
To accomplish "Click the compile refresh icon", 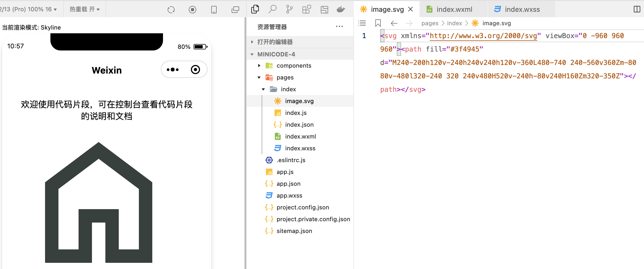I will point(171,10).
